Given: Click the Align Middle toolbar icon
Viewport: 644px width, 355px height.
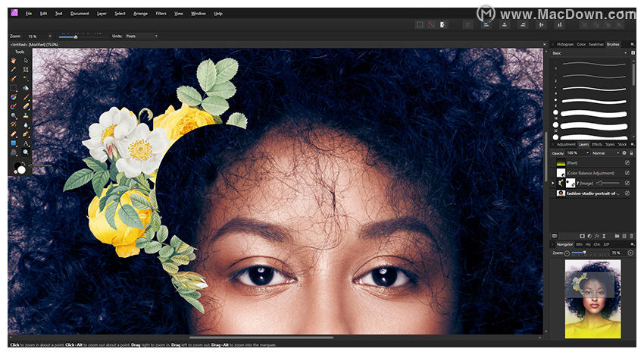Looking at the screenshot, I should pyautogui.click(x=541, y=25).
